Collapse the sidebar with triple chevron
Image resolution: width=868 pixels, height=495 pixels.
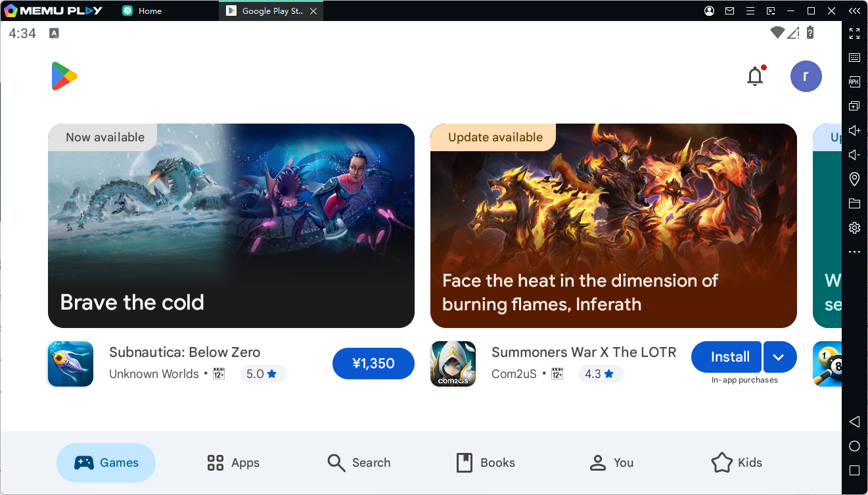[x=854, y=11]
